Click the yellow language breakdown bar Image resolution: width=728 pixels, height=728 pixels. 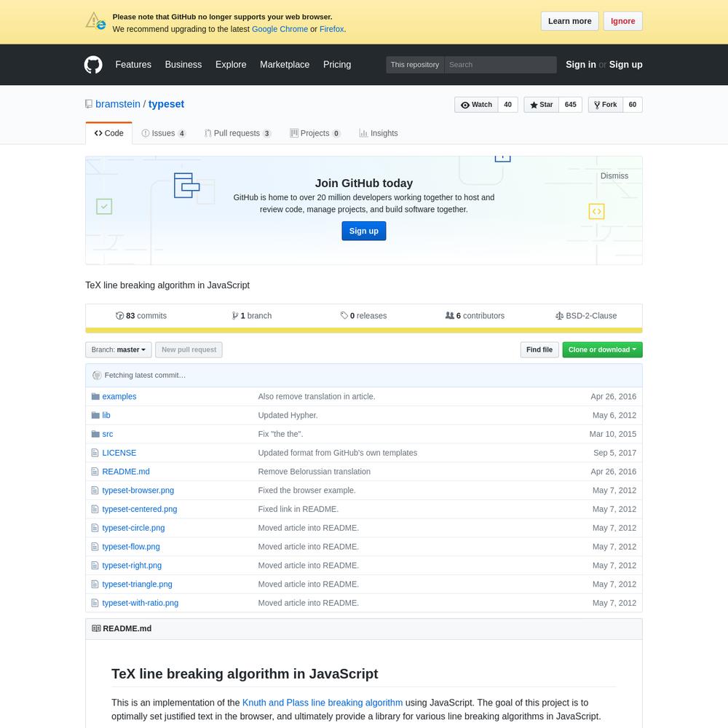(363, 331)
